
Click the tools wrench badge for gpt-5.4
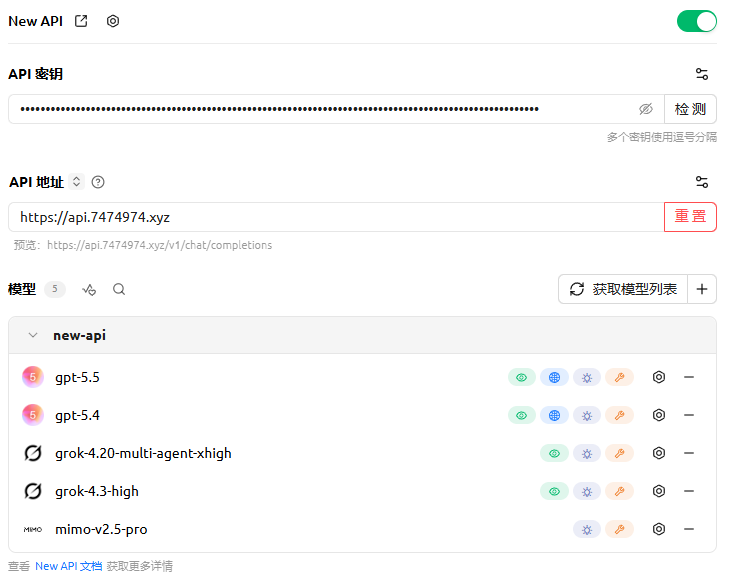[x=619, y=416]
